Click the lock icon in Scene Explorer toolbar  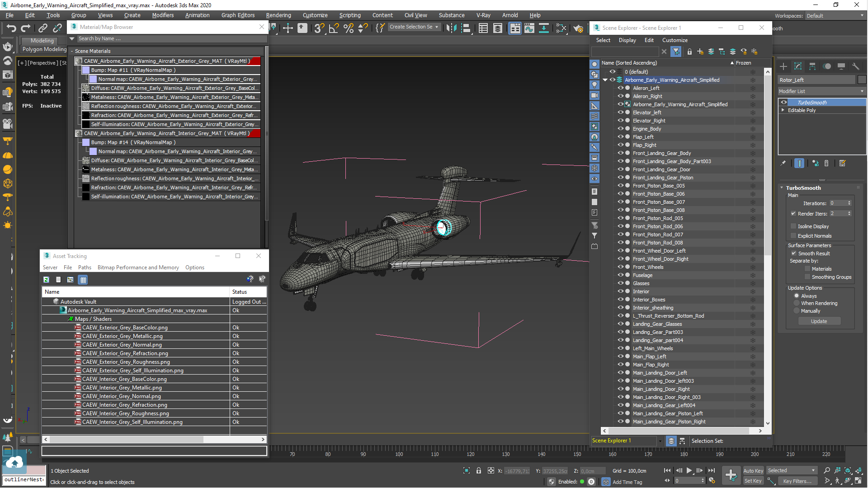689,52
